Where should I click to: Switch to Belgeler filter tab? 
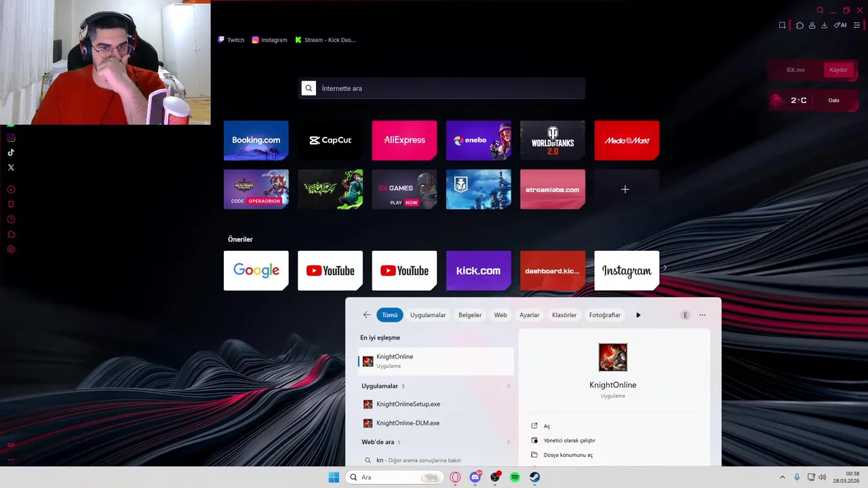click(x=470, y=315)
